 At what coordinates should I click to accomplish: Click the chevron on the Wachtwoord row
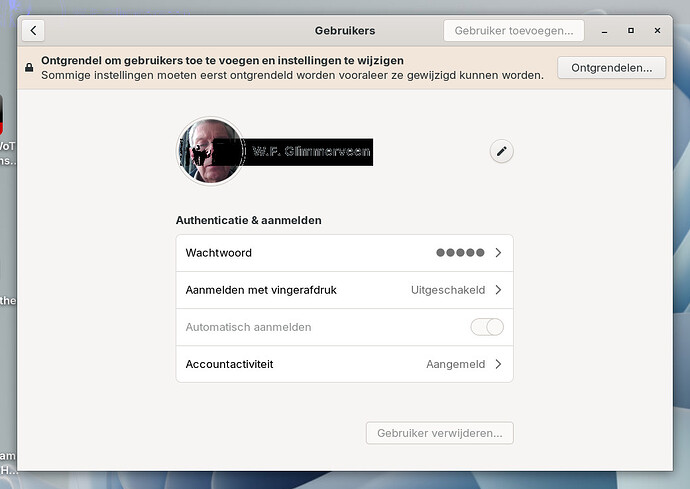pos(498,253)
